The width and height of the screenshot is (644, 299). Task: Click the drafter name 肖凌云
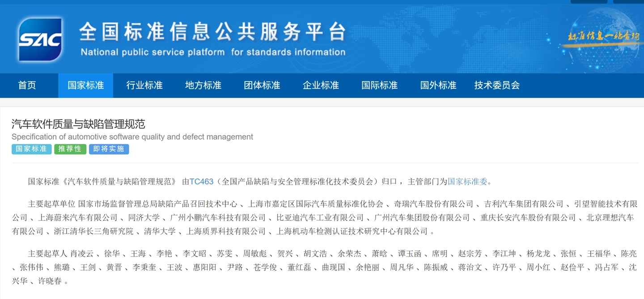[82, 254]
